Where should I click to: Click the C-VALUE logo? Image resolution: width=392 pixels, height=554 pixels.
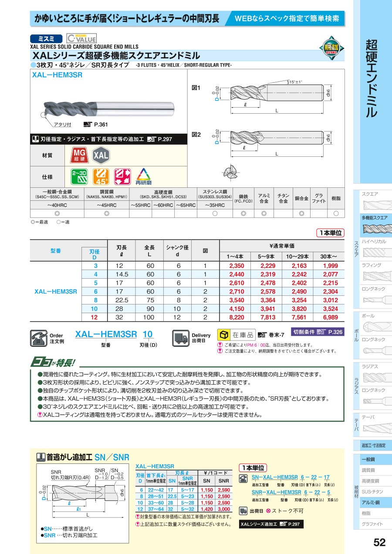(x=81, y=38)
